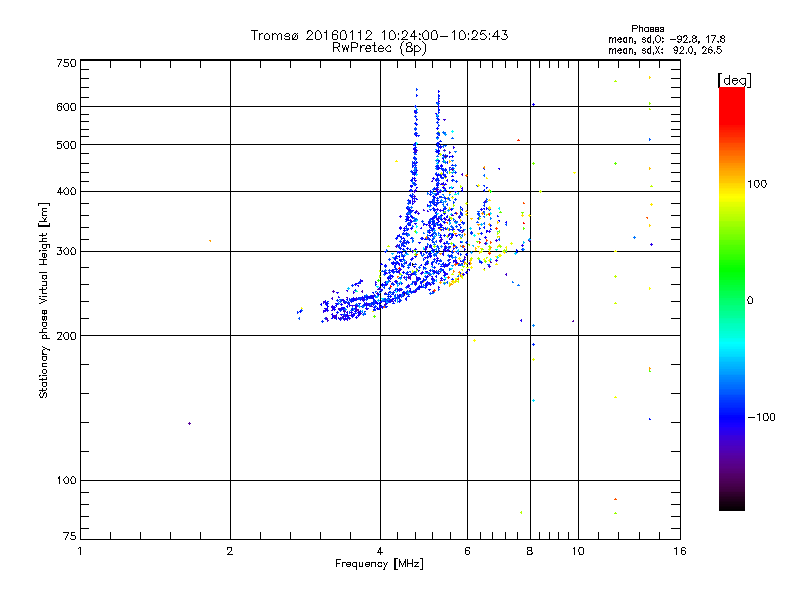
Task: Click the y-axis '300' tick label
Action: tap(66, 252)
